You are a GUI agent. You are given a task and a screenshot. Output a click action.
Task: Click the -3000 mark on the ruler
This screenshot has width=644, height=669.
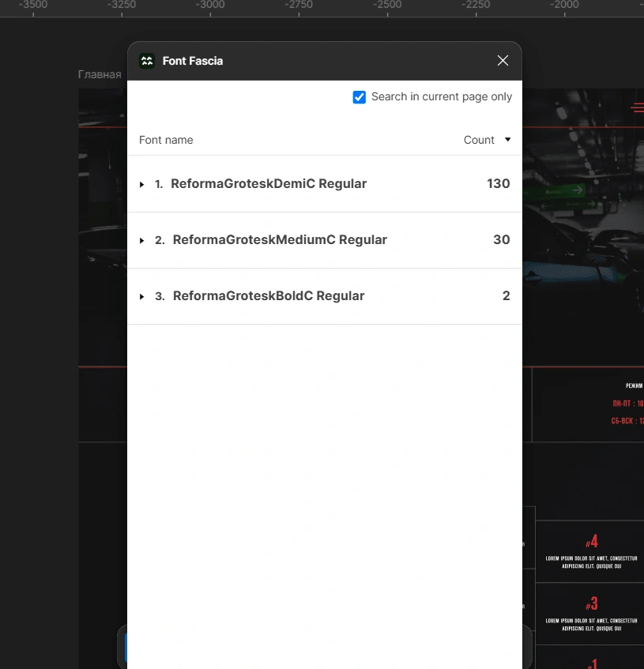[x=210, y=5]
